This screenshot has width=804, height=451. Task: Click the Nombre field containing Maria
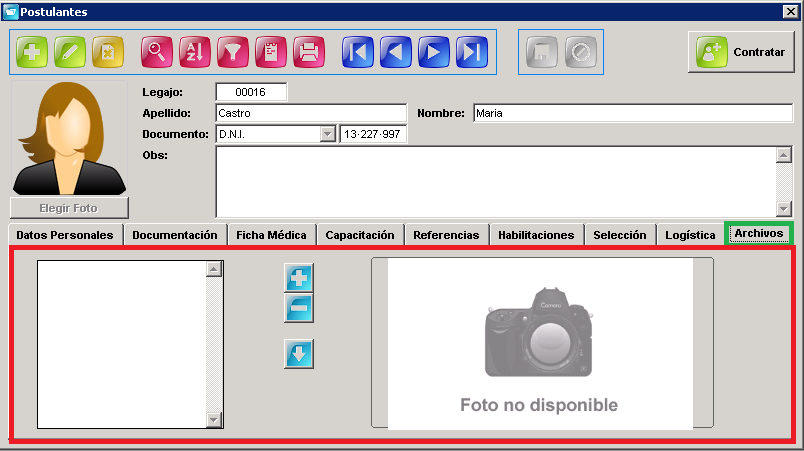[633, 113]
